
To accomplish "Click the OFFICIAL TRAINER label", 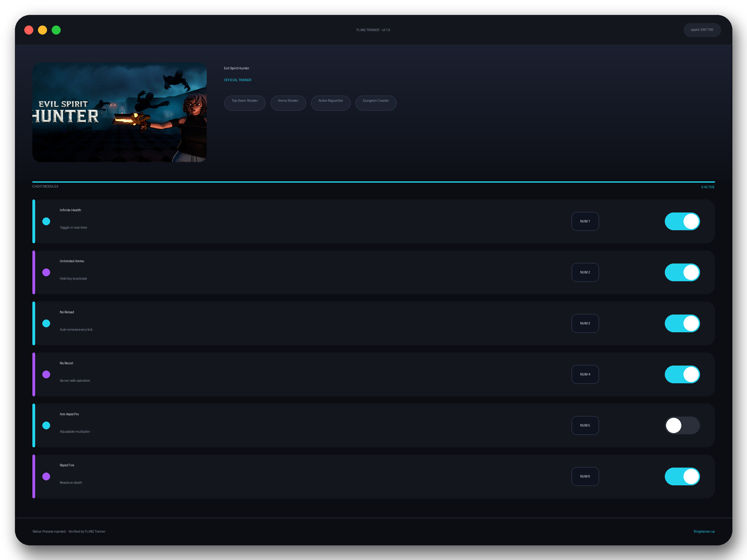I will (x=238, y=80).
